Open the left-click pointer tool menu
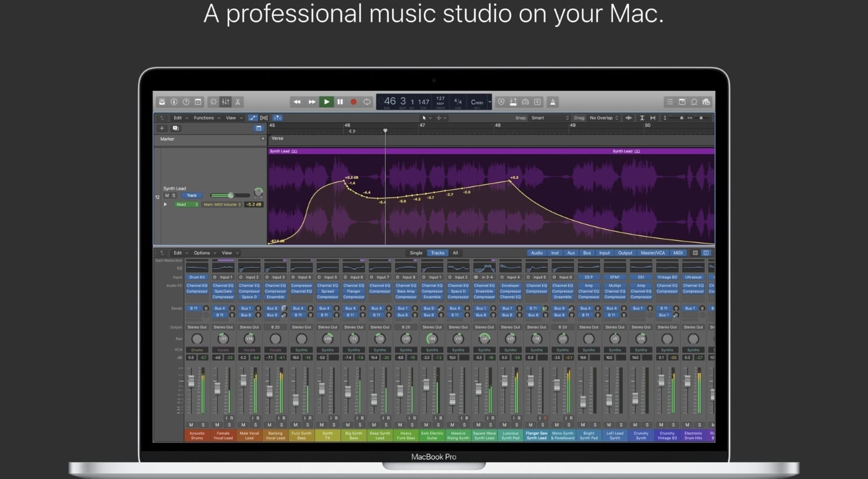Screen dimensions: 868x479 click(427, 118)
